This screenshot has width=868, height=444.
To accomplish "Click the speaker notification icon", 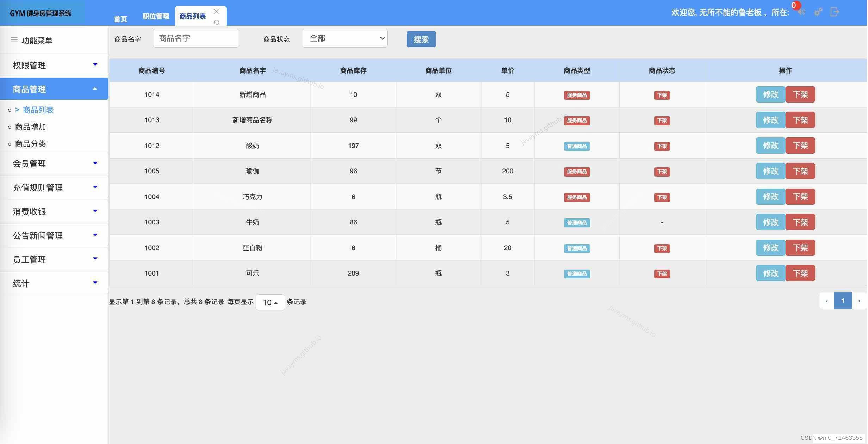I will pos(802,12).
